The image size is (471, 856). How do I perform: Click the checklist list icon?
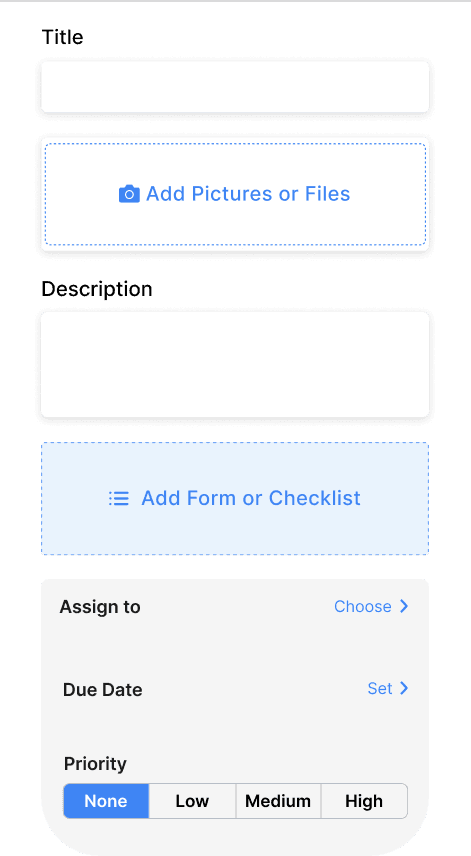pyautogui.click(x=119, y=498)
